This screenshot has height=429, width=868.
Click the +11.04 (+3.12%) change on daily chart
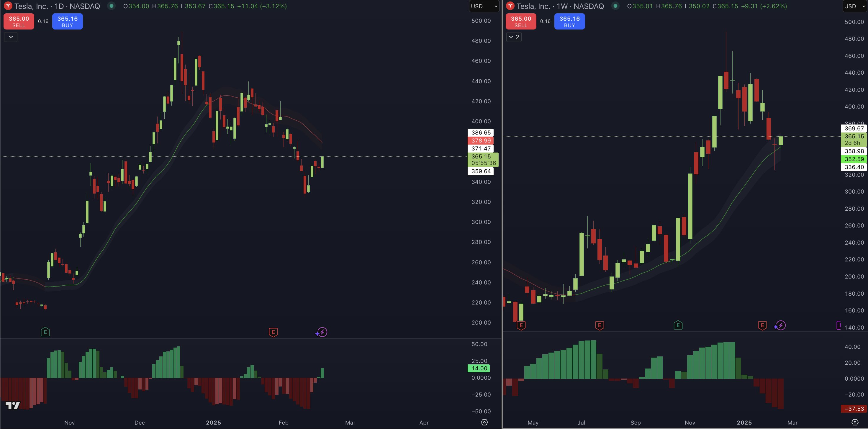point(262,6)
